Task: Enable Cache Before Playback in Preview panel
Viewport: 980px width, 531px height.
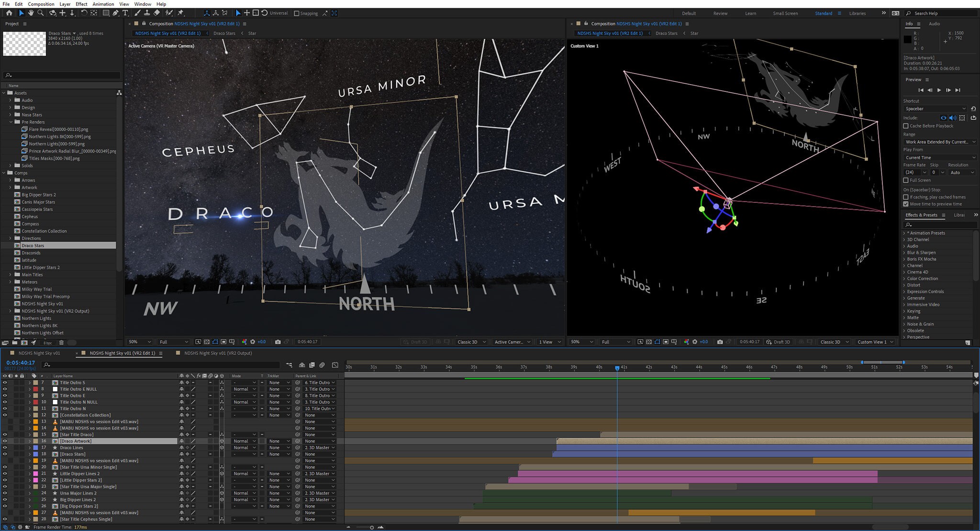Action: [906, 126]
